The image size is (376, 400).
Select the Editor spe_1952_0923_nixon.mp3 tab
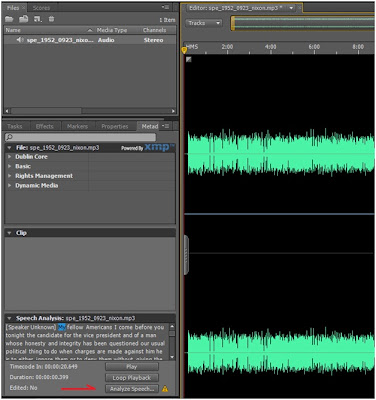click(234, 8)
